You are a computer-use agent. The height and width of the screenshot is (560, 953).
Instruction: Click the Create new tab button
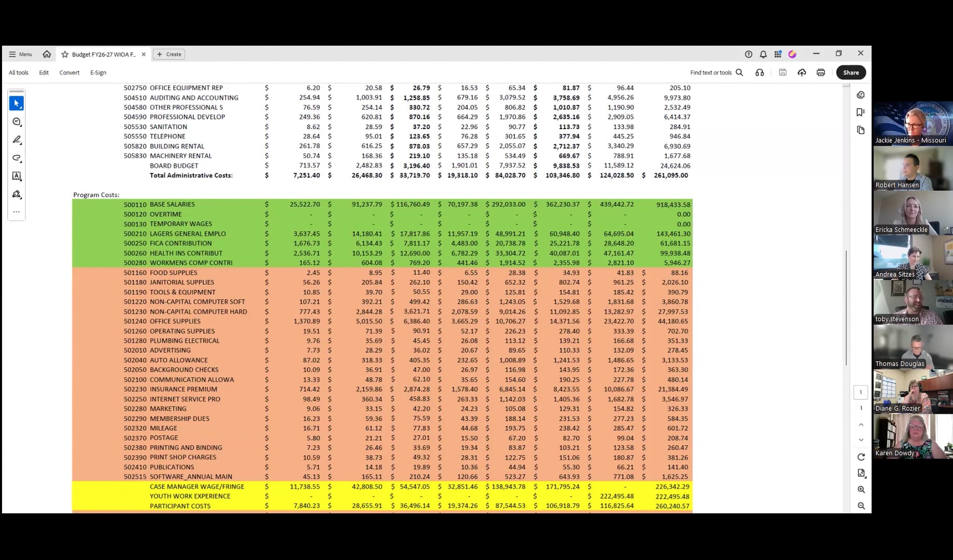pos(169,54)
